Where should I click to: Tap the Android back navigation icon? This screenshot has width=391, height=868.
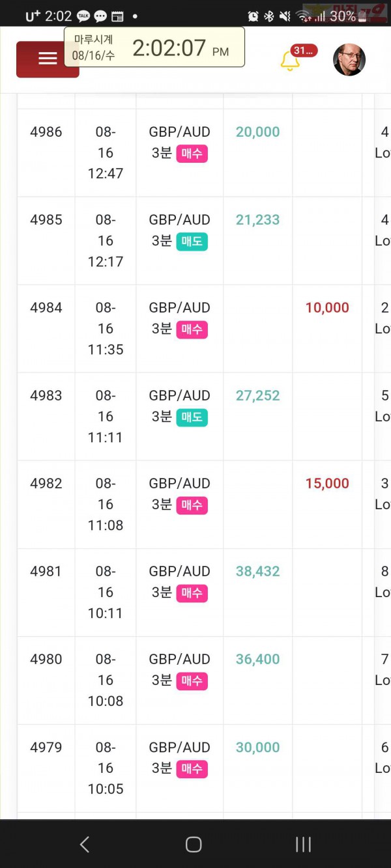point(84,845)
